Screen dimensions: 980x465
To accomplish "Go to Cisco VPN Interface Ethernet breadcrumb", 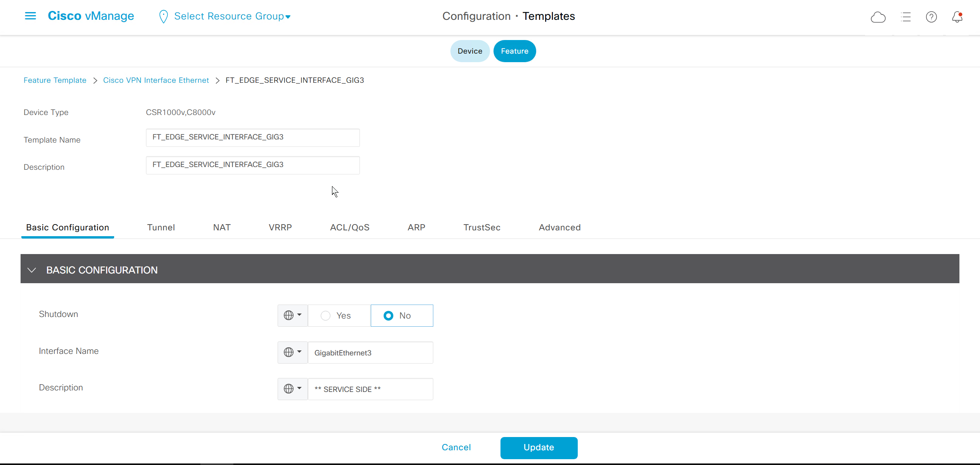I will pyautogui.click(x=156, y=80).
